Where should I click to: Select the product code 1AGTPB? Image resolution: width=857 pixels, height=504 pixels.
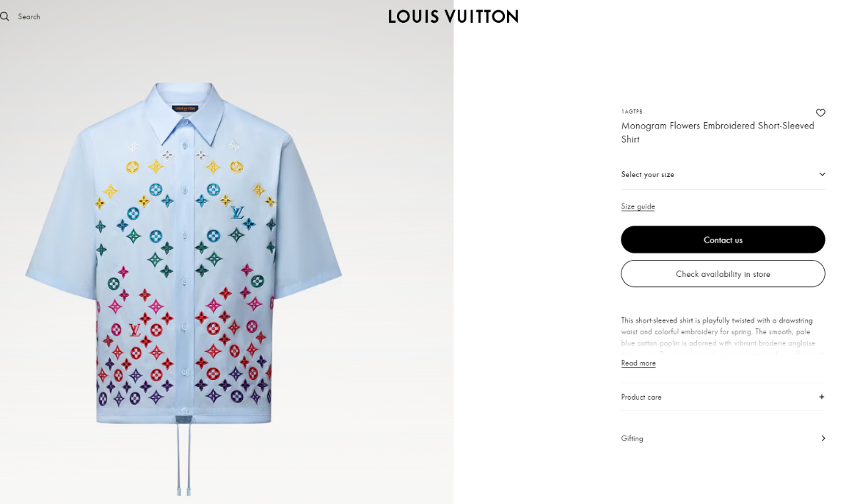tap(631, 112)
